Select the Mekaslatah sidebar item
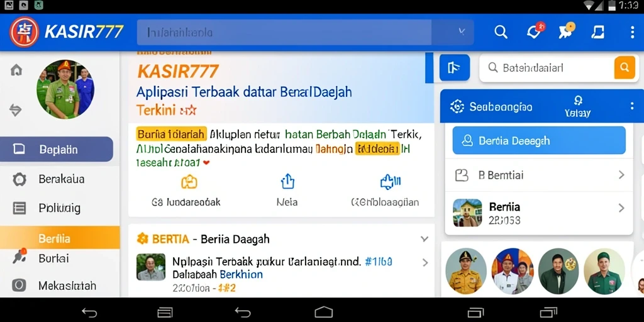Image resolution: width=644 pixels, height=322 pixels. tap(60, 286)
